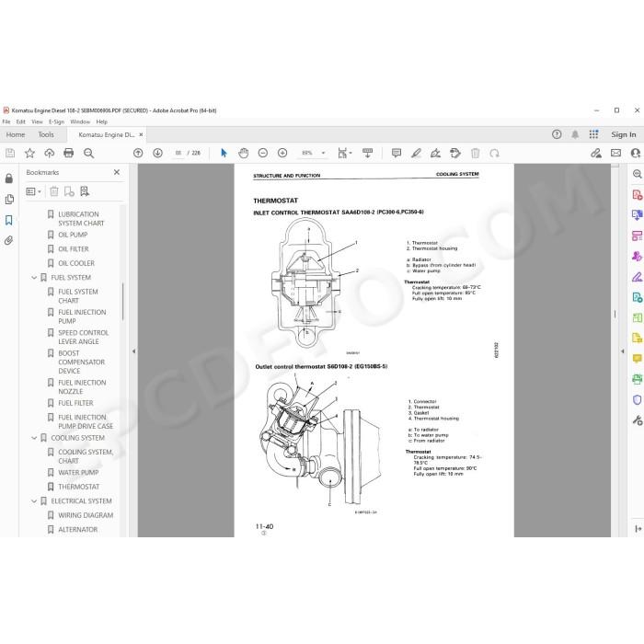The height and width of the screenshot is (644, 644).
Task: Add a sticky note comment
Action: pos(397,154)
